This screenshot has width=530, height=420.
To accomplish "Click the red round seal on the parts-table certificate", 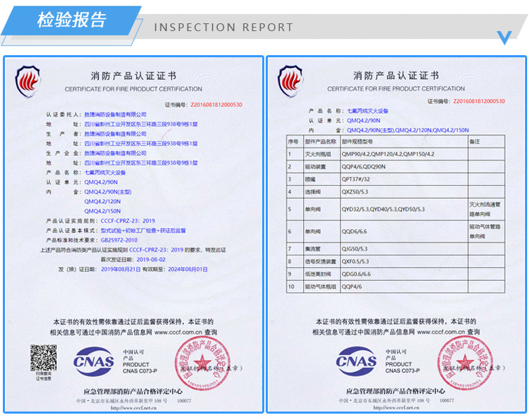I will click(x=465, y=363).
